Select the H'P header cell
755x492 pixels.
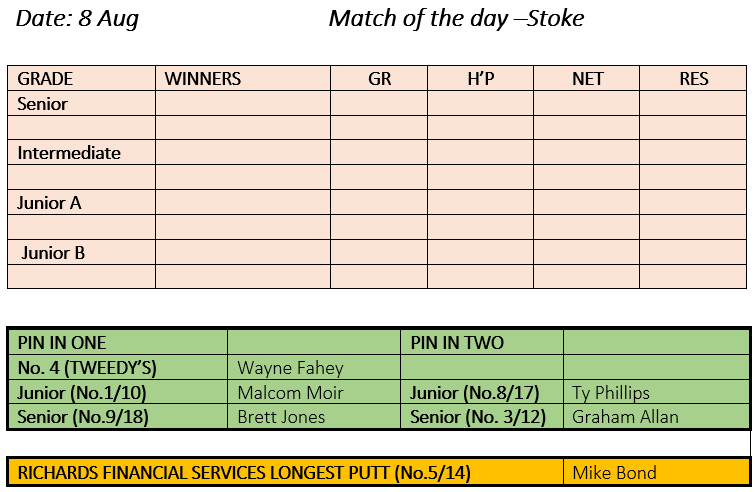[x=481, y=78]
